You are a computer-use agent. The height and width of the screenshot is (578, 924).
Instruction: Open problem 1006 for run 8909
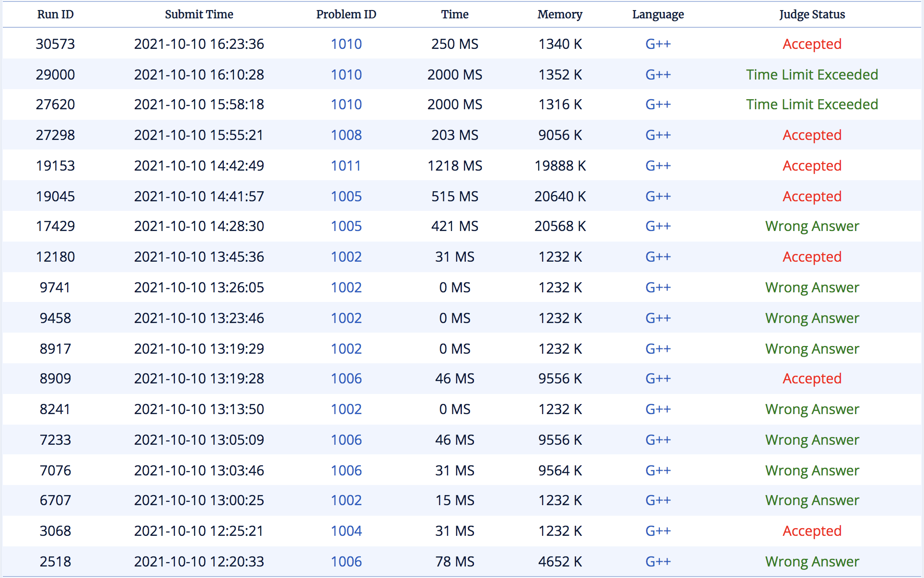pos(346,379)
